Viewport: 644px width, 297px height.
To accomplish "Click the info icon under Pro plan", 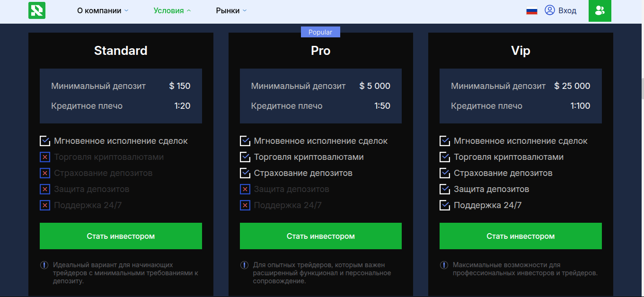I will [244, 265].
